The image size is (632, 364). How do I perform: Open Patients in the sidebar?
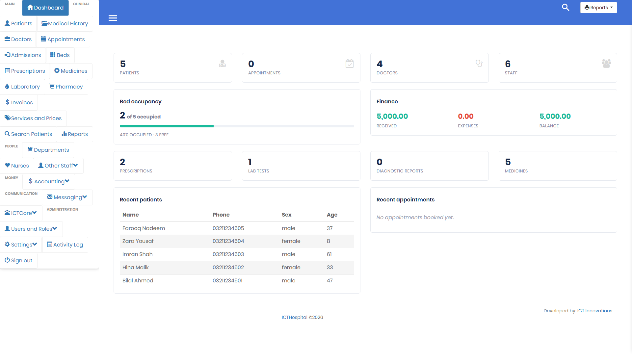click(18, 23)
